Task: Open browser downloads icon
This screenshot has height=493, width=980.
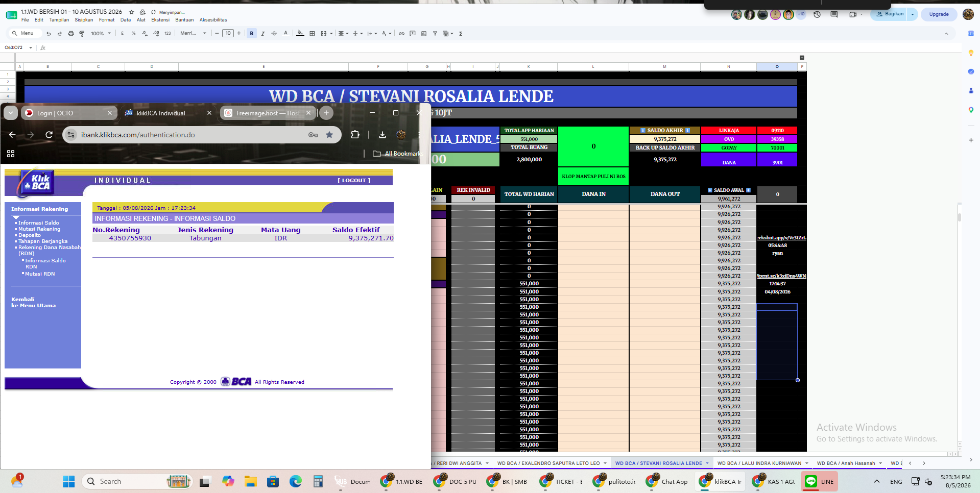Action: (x=382, y=135)
